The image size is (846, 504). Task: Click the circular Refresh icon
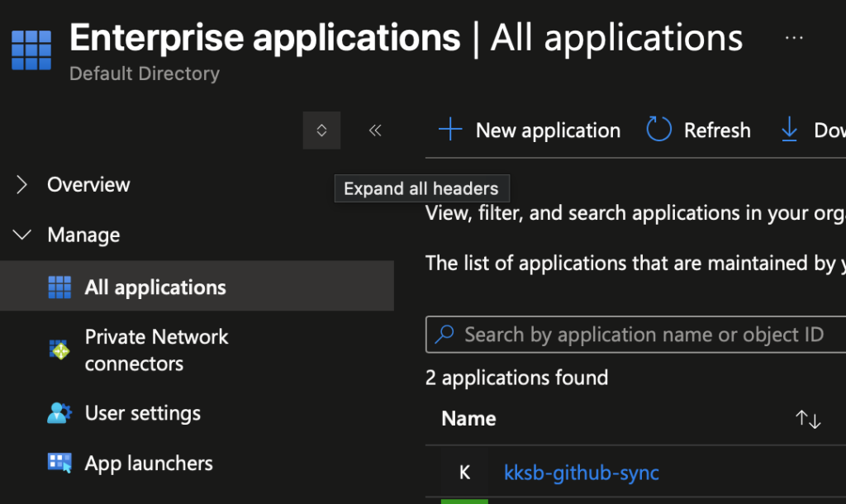point(658,130)
